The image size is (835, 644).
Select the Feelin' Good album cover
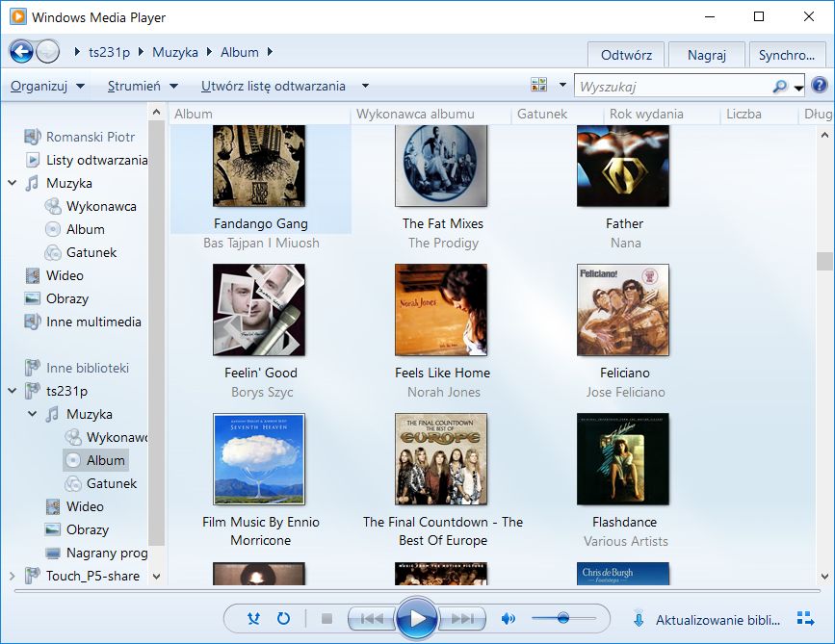(259, 310)
